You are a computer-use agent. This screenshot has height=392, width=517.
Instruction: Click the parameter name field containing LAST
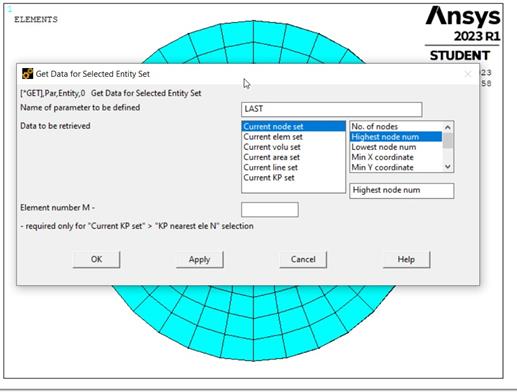[x=332, y=109]
